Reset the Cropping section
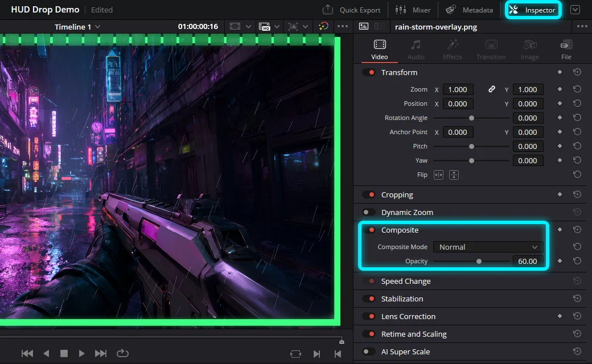 [577, 195]
